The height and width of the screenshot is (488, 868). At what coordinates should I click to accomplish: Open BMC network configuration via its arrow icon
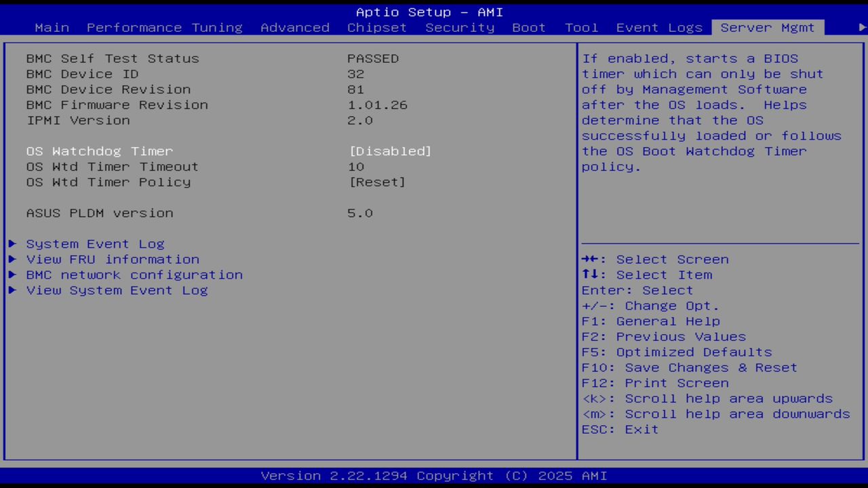(12, 275)
